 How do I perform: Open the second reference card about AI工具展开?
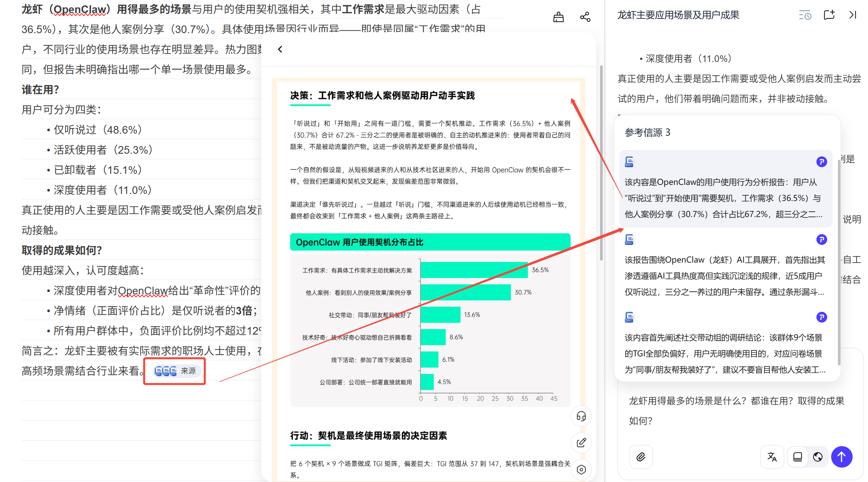pos(725,266)
